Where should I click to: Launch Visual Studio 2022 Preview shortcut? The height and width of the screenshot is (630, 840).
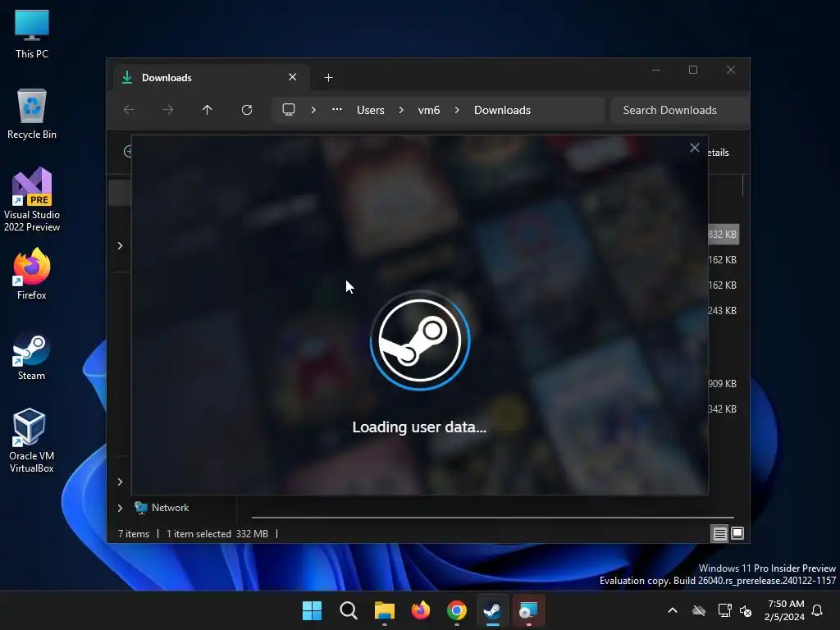32,199
